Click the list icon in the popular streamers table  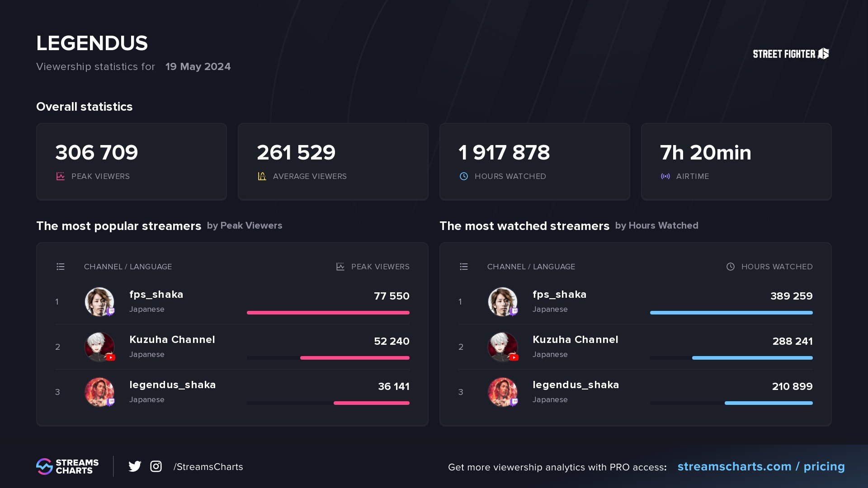pyautogui.click(x=61, y=267)
